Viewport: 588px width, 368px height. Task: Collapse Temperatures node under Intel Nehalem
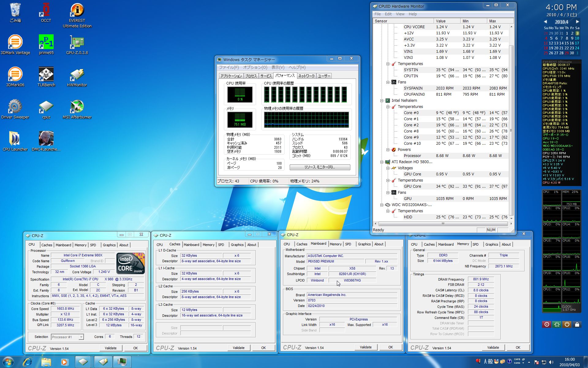(388, 107)
